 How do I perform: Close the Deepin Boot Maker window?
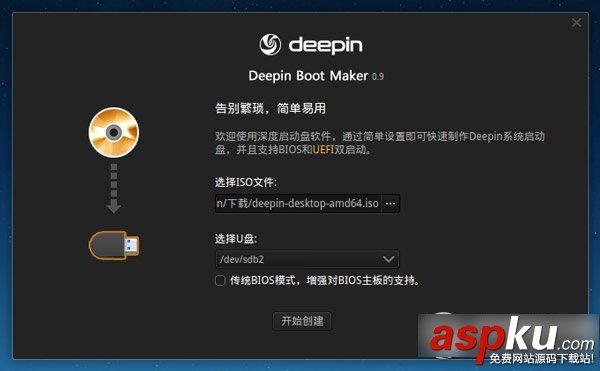(x=576, y=23)
